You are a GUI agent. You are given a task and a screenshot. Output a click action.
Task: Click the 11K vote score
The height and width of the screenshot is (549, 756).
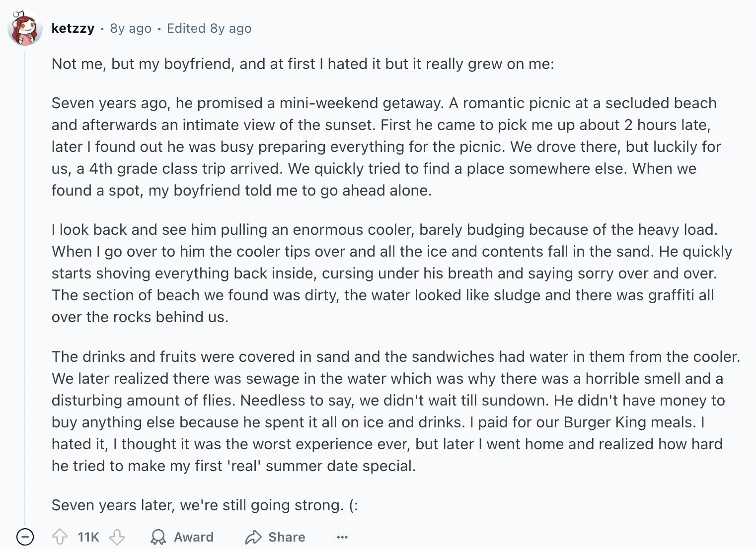click(88, 537)
